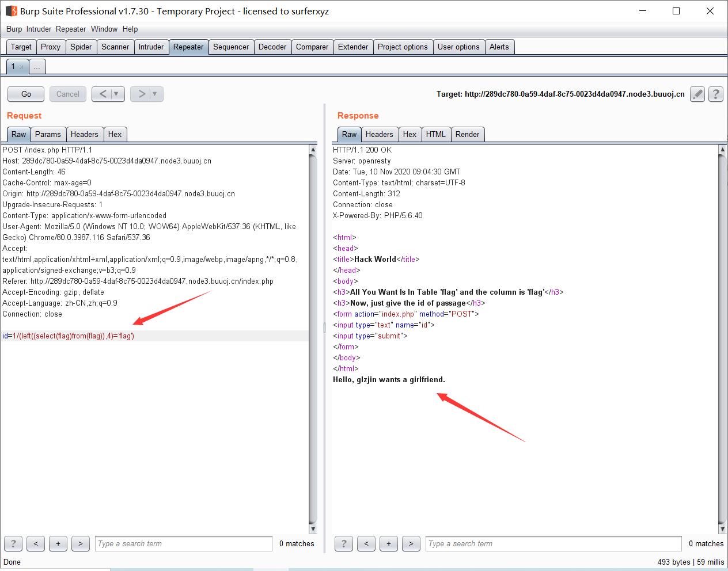728x571 pixels.
Task: Click the request scrollbar up arrow
Action: tap(313, 150)
